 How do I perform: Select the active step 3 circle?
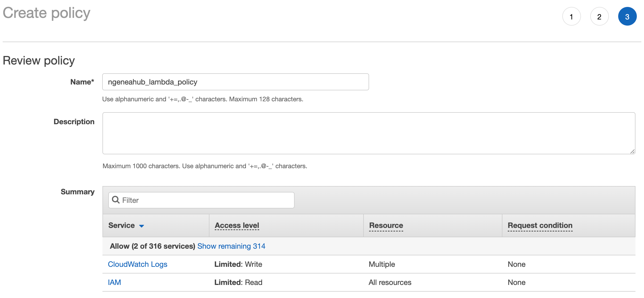click(627, 17)
